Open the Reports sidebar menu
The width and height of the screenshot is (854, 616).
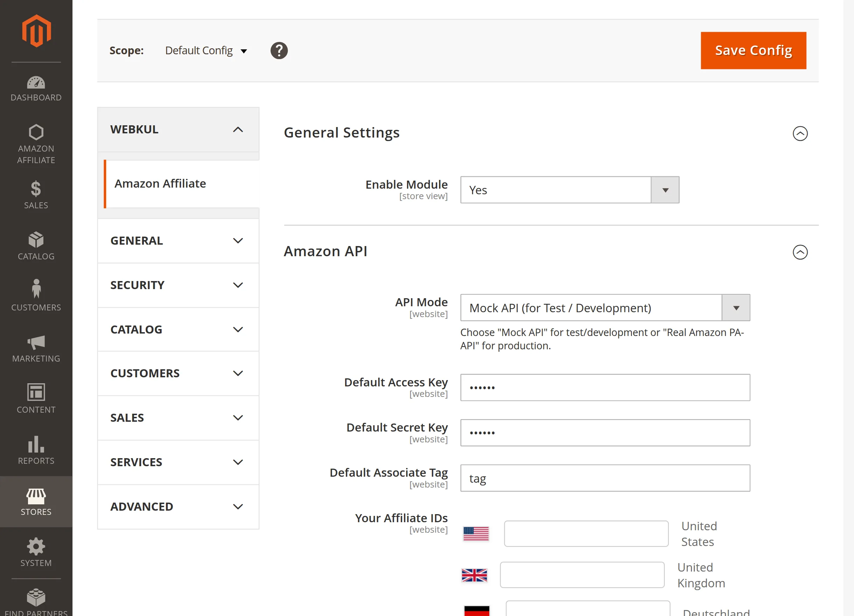(36, 450)
